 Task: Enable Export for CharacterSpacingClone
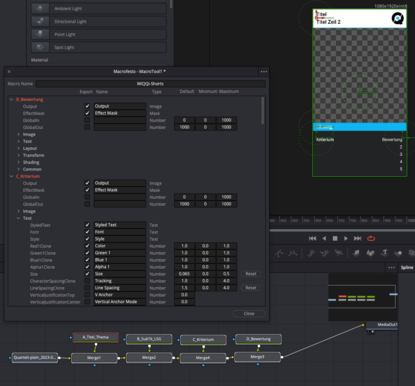[x=87, y=281]
